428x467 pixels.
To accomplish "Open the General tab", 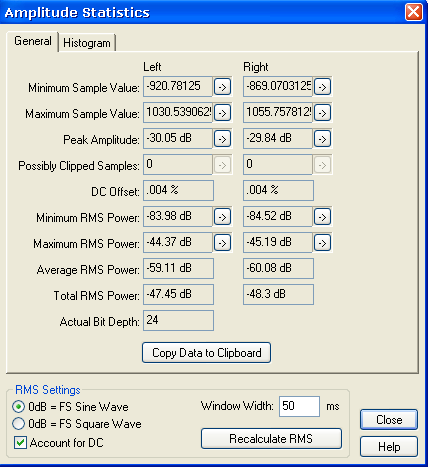I will [x=33, y=41].
